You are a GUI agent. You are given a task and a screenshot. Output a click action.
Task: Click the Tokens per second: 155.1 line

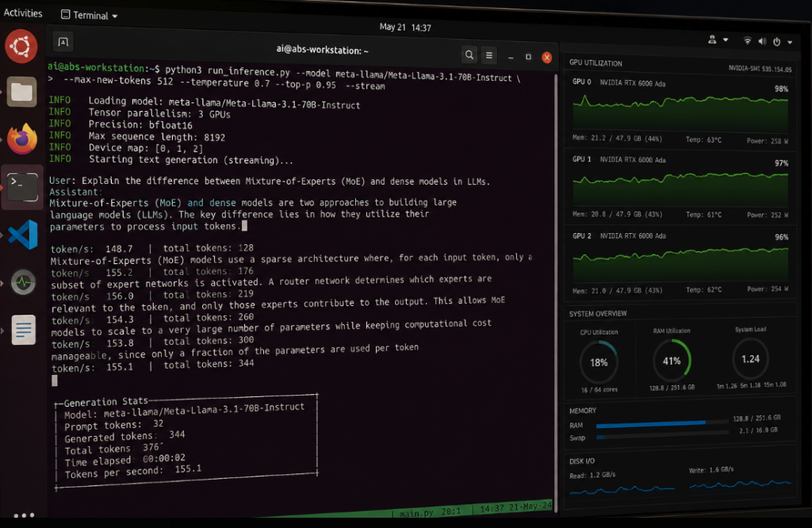pos(132,471)
